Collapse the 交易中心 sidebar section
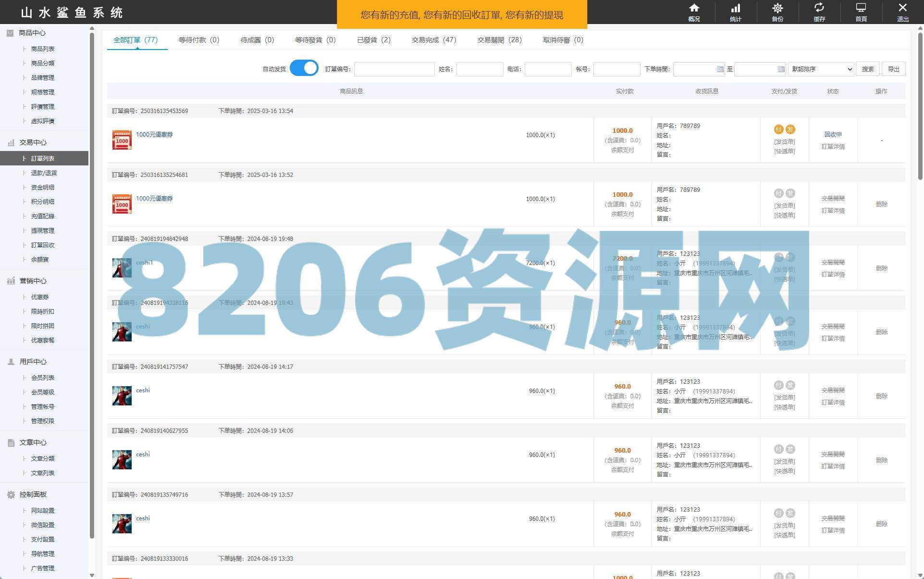The image size is (924, 579). [x=33, y=142]
